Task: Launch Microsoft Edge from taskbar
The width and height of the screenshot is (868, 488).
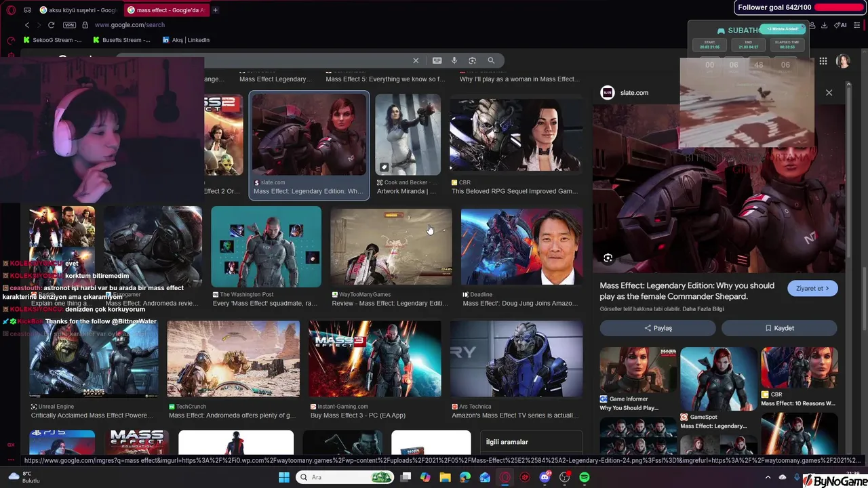Action: (465, 477)
